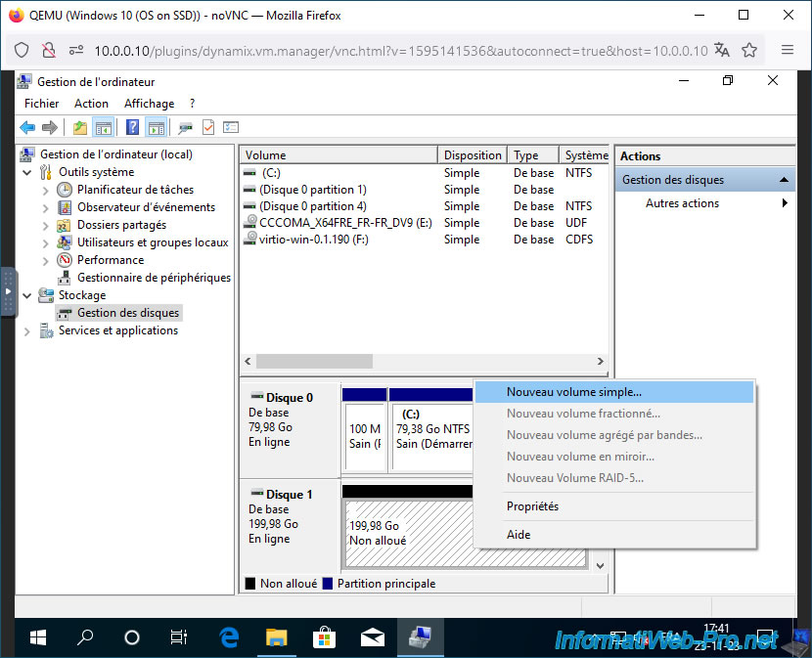Viewport: 812px width, 658px height.
Task: Select Services et applications node
Action: (118, 330)
